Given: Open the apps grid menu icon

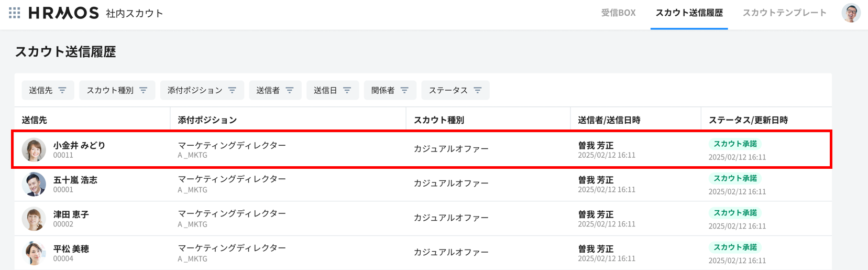Looking at the screenshot, I should click(x=15, y=13).
